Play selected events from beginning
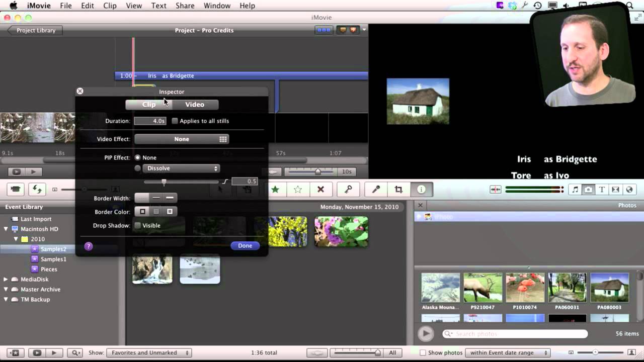Viewport: 644px width, 362px height. [x=54, y=353]
